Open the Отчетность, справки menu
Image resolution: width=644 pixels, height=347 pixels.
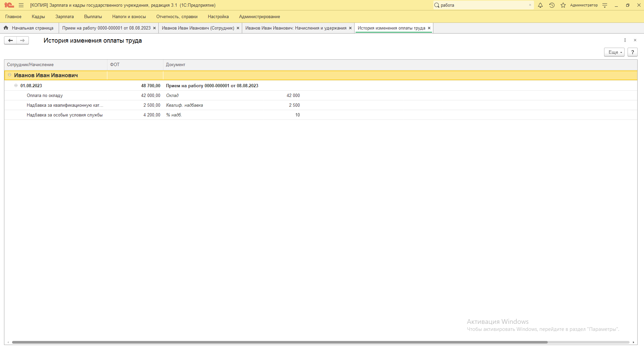[x=177, y=17]
